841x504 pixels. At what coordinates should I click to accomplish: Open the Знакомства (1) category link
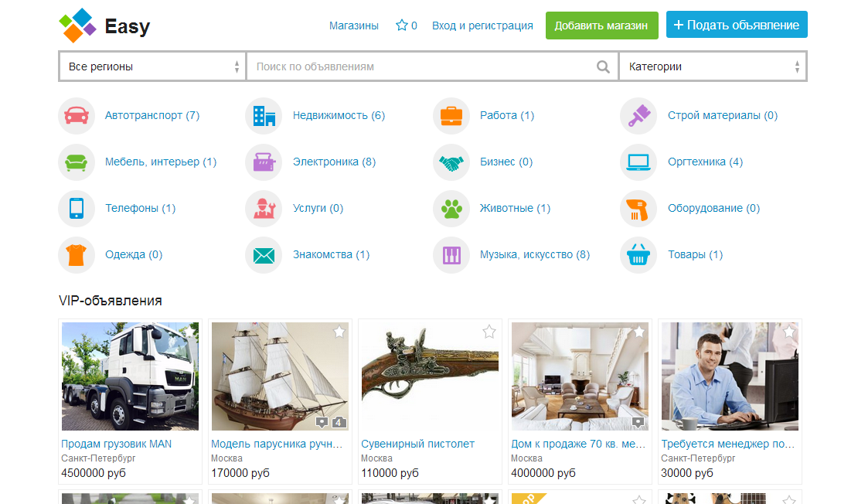(331, 254)
